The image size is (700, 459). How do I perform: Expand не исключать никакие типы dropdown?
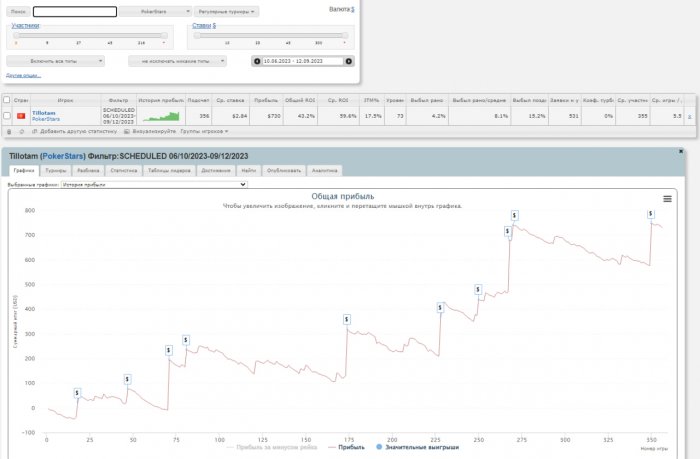coord(177,61)
